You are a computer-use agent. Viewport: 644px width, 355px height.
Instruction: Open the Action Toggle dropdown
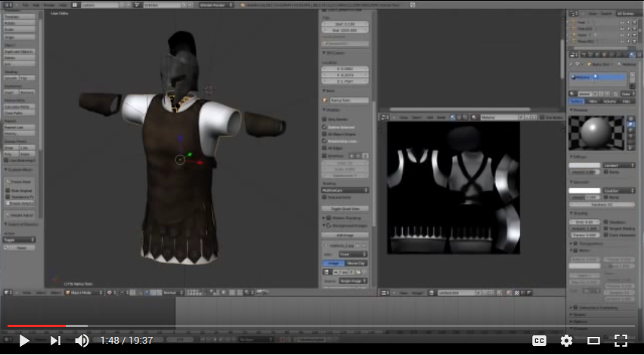[x=20, y=239]
